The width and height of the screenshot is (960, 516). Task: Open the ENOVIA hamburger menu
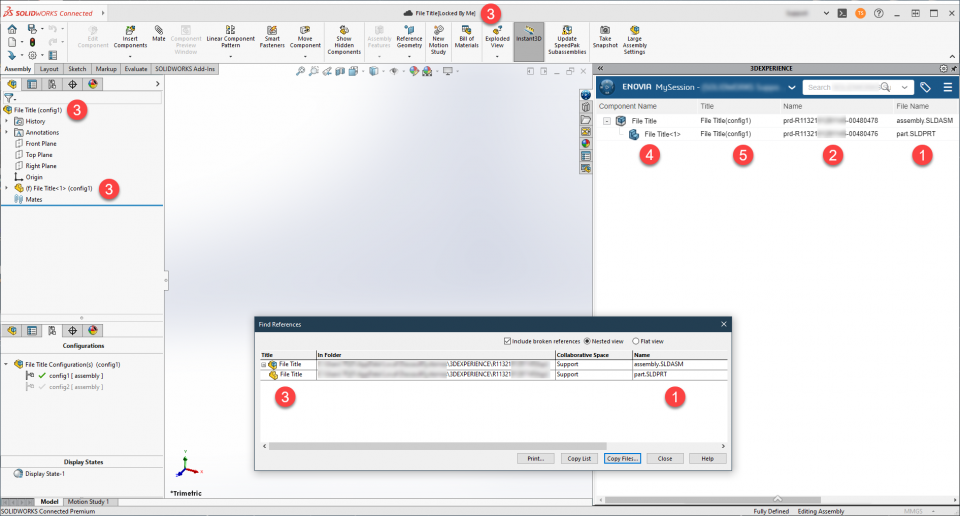pyautogui.click(x=948, y=88)
